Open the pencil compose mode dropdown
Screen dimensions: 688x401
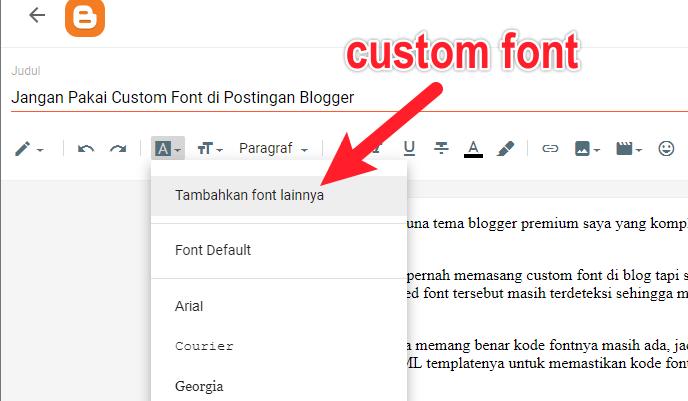29,149
